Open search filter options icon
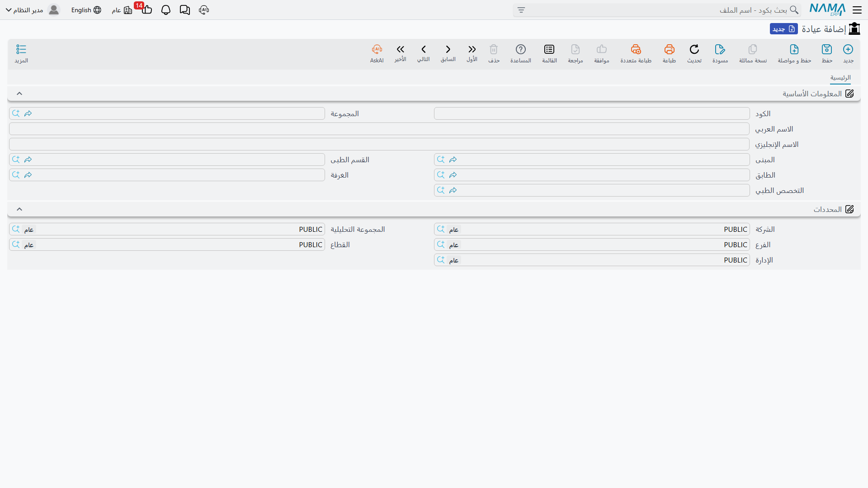Screen dimensions: 868x488 (521, 10)
